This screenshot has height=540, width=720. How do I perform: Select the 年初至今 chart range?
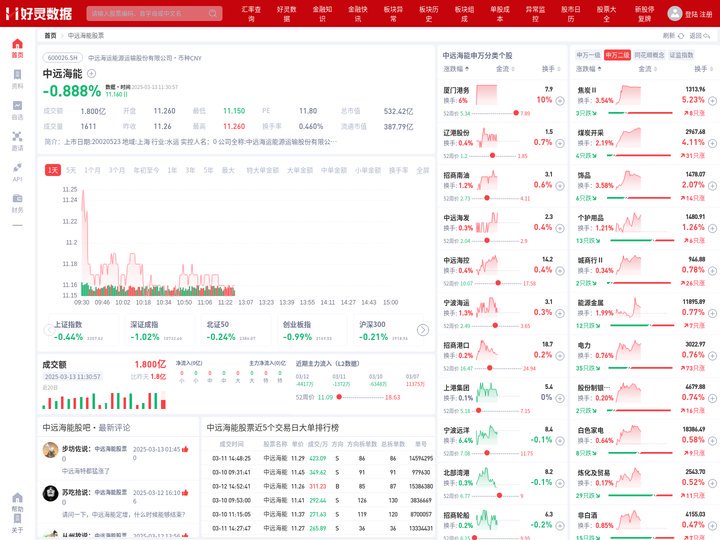(x=146, y=170)
